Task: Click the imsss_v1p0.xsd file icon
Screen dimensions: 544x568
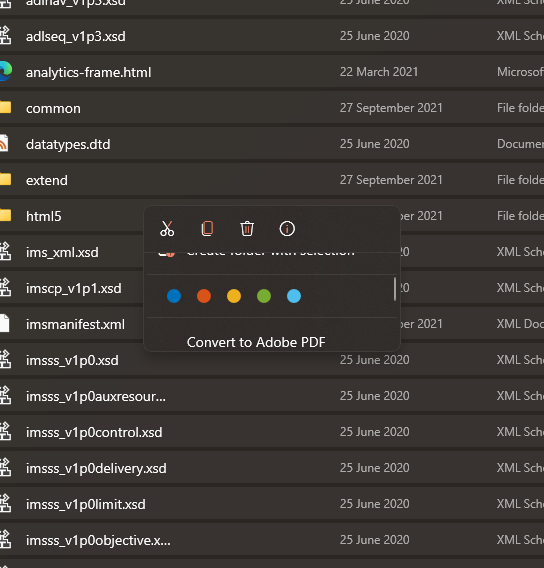Action: pos(5,359)
